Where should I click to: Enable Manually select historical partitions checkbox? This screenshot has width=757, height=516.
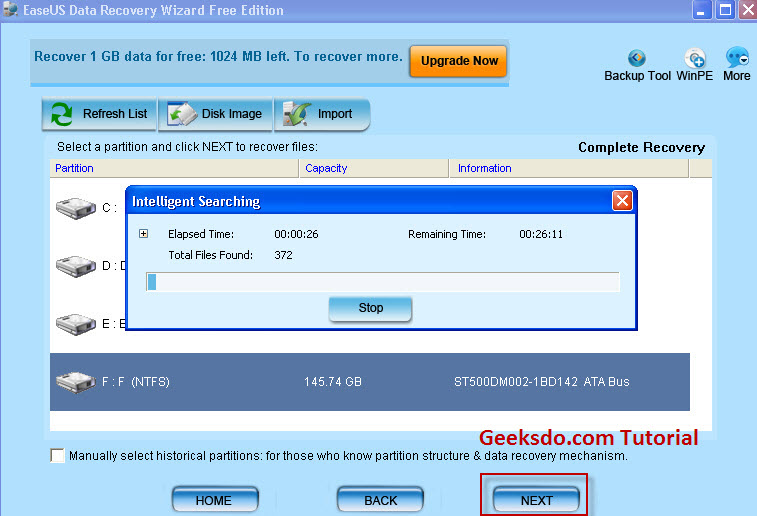coord(57,455)
